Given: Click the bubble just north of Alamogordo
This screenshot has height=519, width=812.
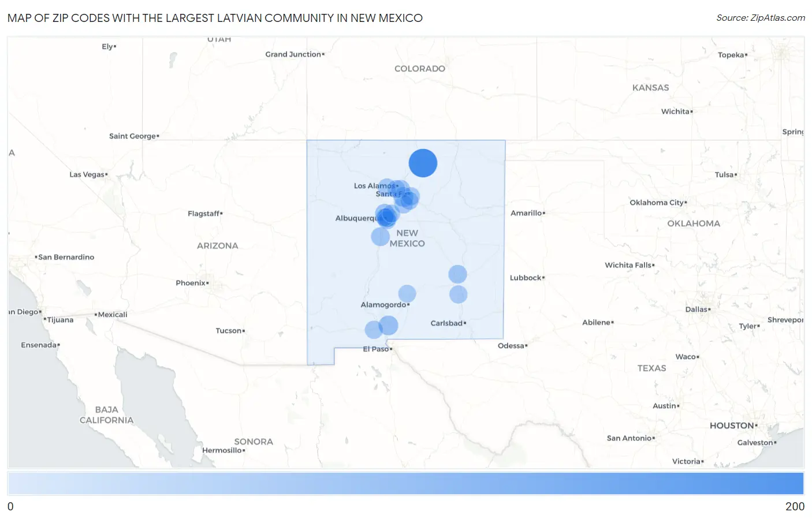Looking at the screenshot, I should click(x=407, y=294).
